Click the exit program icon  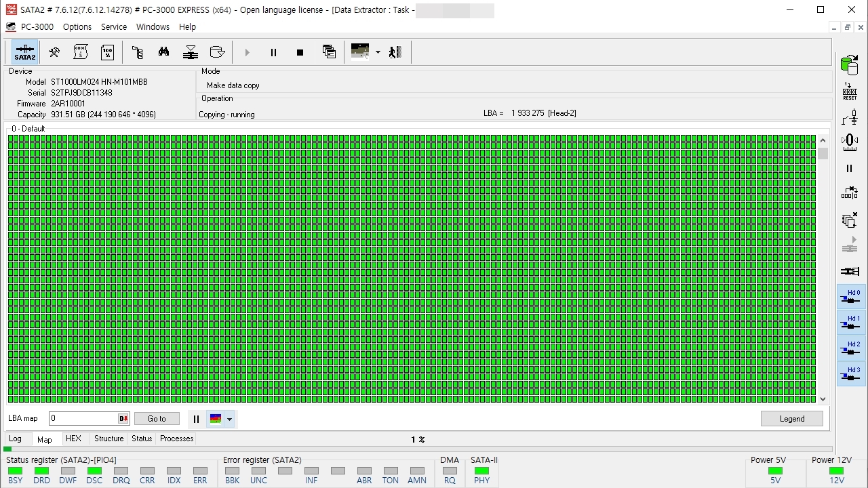[396, 52]
